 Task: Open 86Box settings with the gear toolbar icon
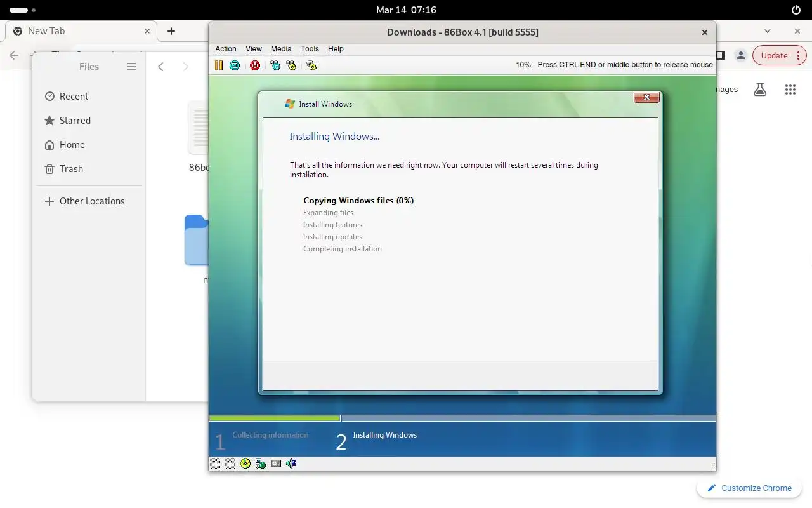coord(311,65)
